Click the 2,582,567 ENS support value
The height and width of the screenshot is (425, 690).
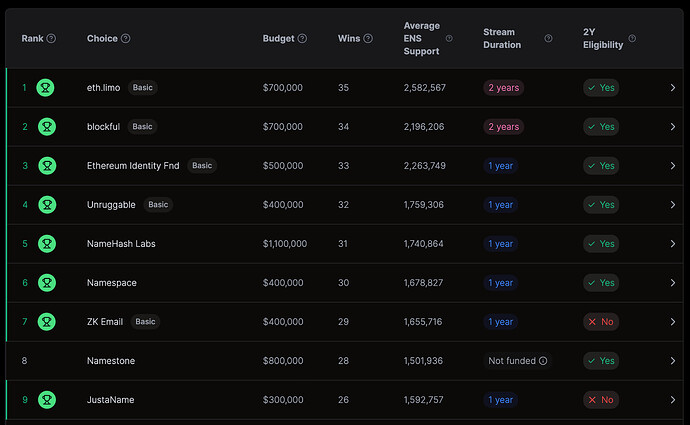pyautogui.click(x=425, y=88)
